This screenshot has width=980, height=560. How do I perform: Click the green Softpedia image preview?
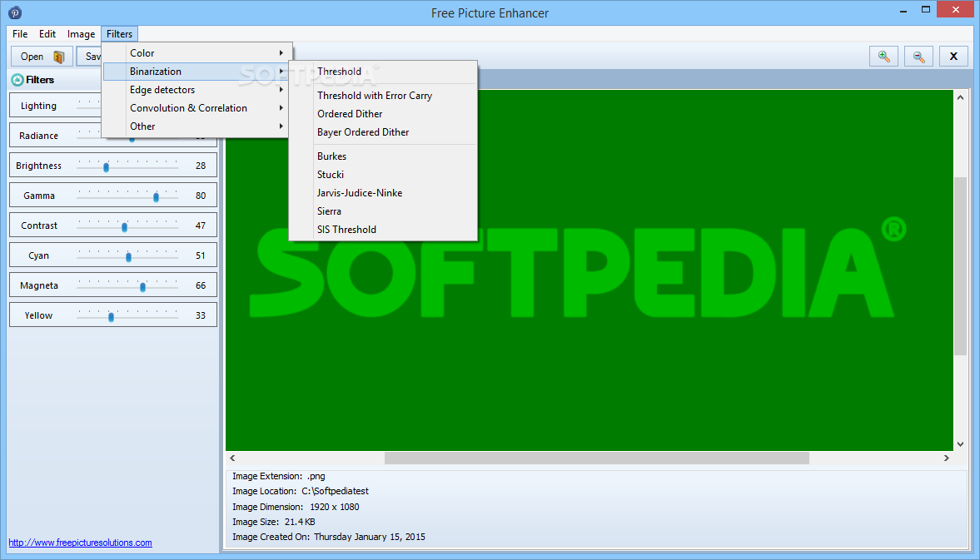pos(589,270)
